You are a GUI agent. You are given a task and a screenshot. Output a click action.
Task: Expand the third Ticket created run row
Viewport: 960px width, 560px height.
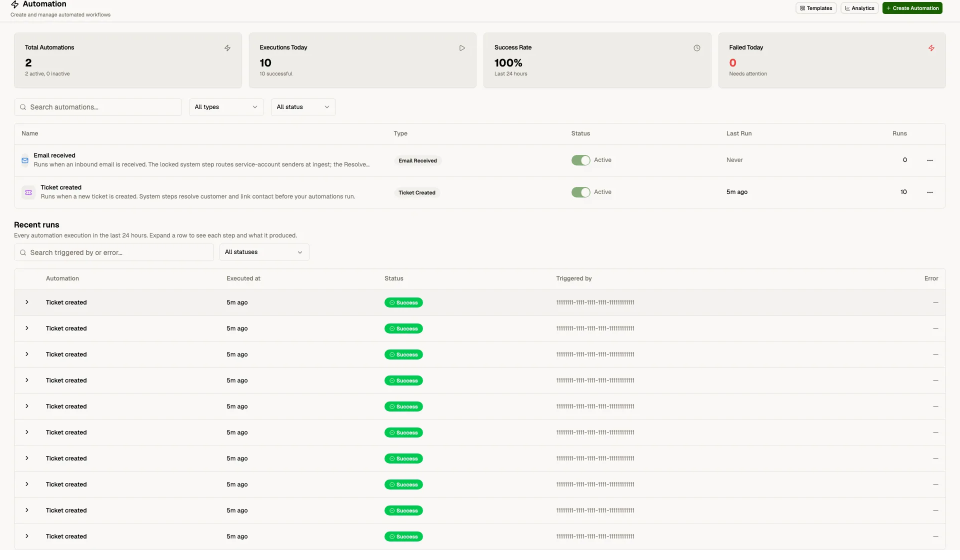27,354
